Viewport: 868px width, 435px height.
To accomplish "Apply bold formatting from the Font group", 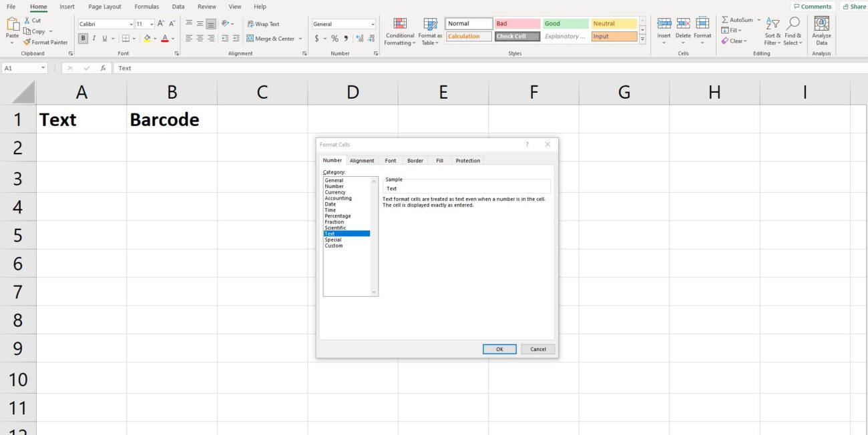I will coord(83,38).
